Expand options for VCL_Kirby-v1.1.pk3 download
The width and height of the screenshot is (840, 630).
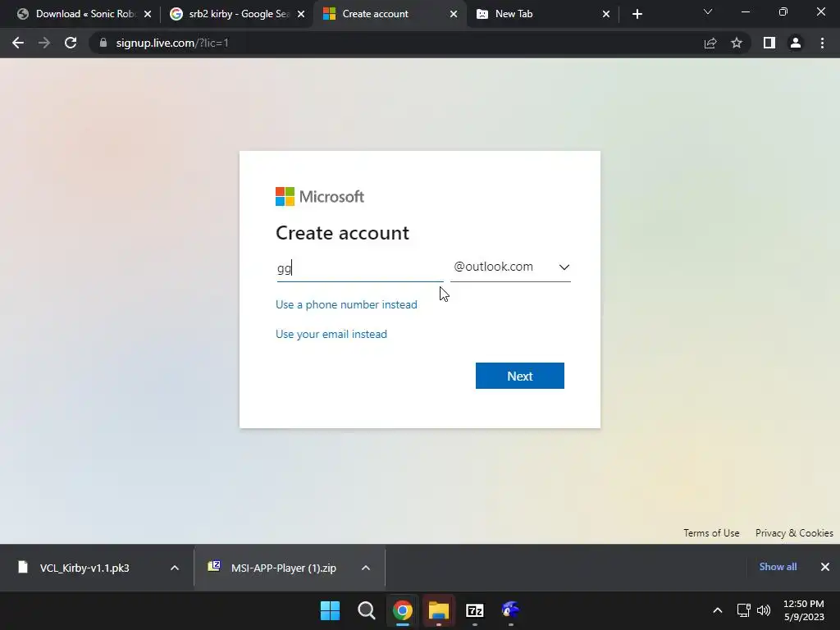(175, 568)
